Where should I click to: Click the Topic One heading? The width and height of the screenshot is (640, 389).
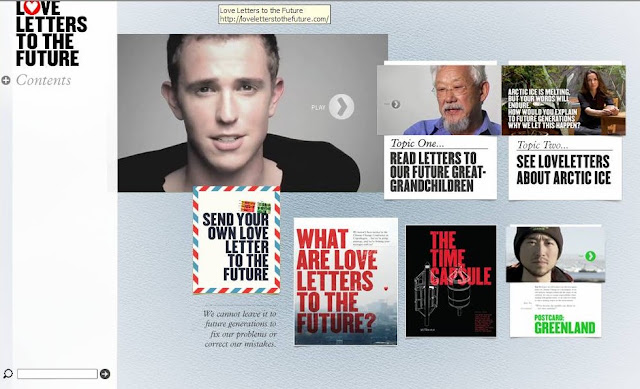(417, 143)
